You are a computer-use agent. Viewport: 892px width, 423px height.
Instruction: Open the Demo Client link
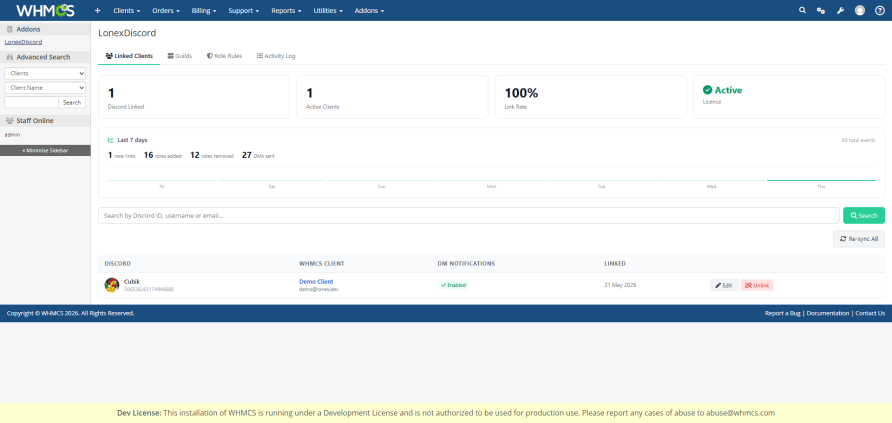pyautogui.click(x=316, y=281)
